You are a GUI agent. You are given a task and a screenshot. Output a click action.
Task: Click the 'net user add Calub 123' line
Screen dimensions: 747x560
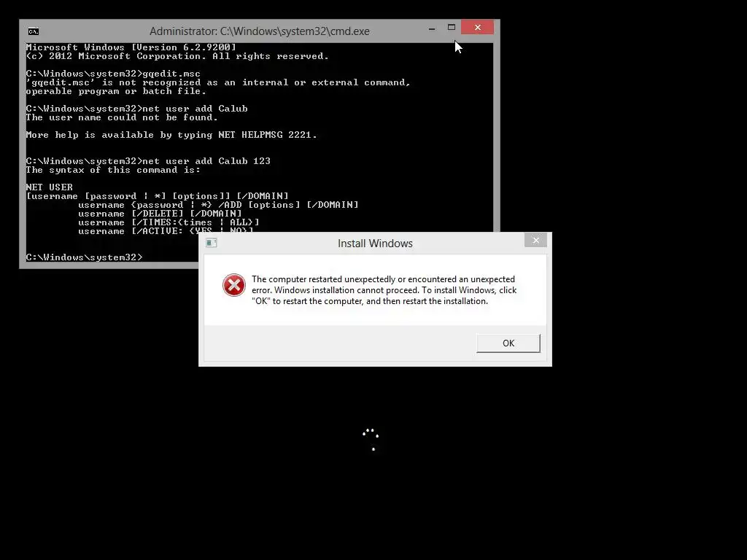click(x=148, y=161)
